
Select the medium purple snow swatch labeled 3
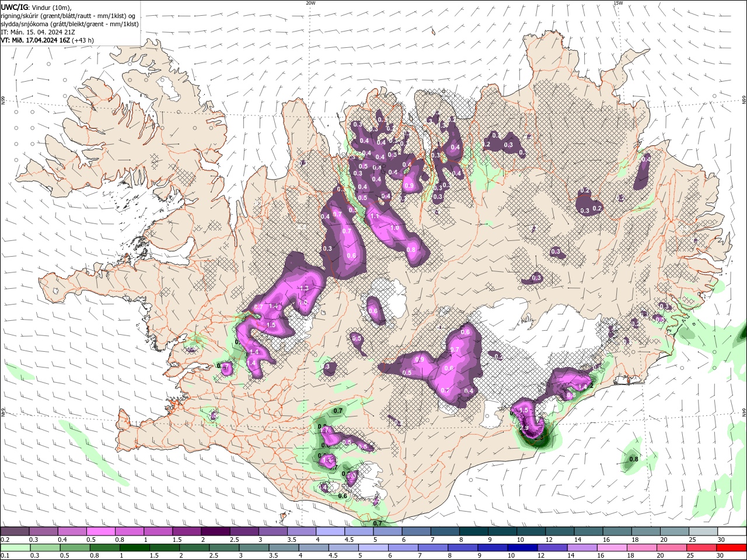(273, 531)
